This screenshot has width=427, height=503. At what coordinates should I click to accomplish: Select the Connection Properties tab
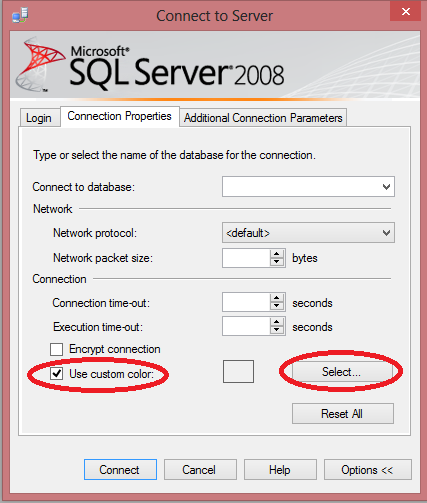point(119,116)
